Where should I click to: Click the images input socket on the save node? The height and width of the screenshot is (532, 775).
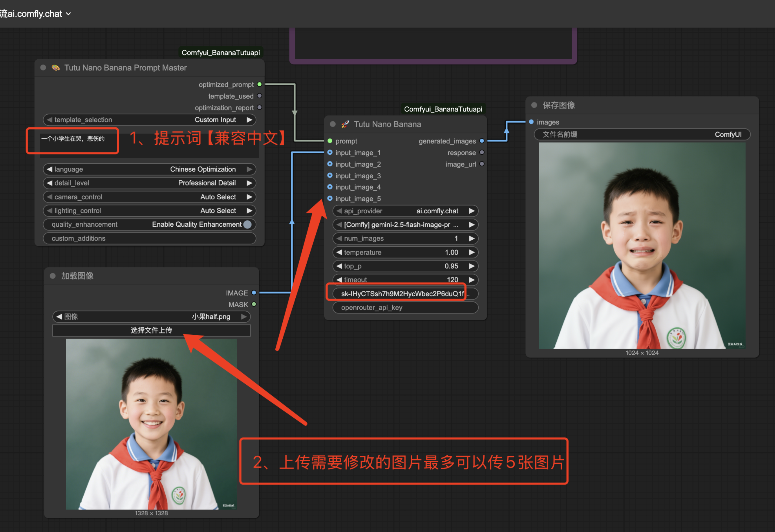[531, 122]
